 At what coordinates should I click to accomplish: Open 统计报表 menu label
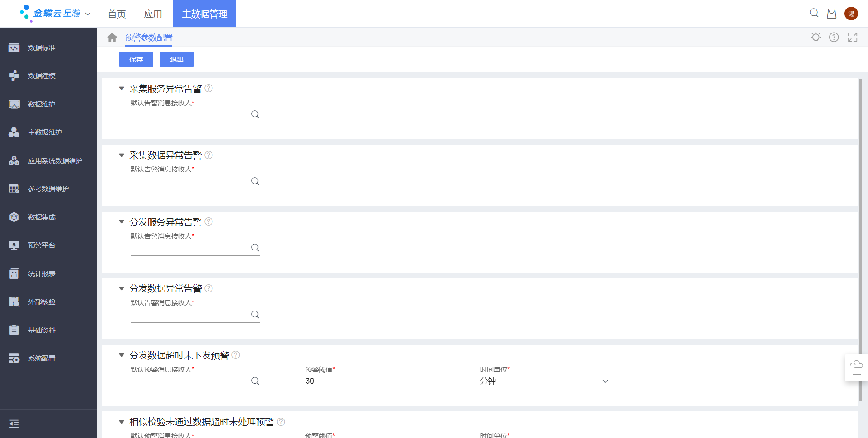42,274
